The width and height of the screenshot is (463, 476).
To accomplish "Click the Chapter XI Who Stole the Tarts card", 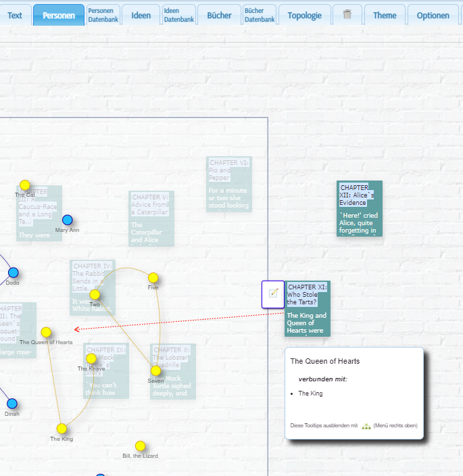I will 307,309.
